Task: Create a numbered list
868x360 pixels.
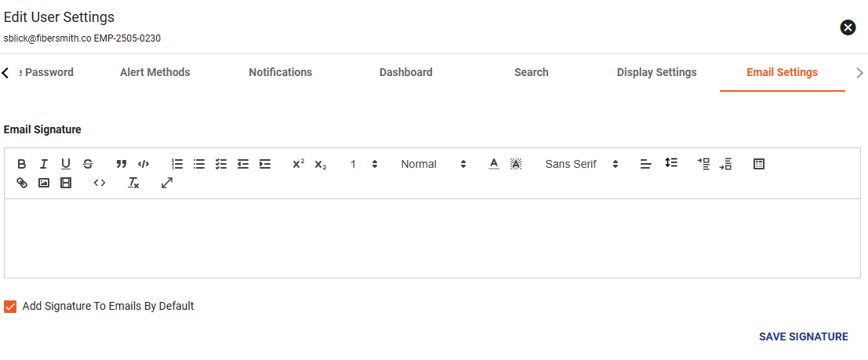Action: coord(177,164)
